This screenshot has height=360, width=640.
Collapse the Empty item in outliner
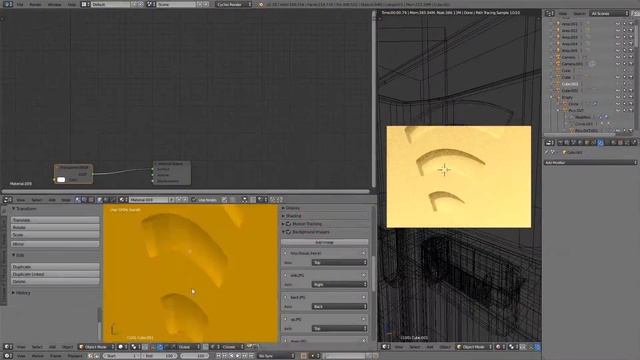(x=551, y=98)
